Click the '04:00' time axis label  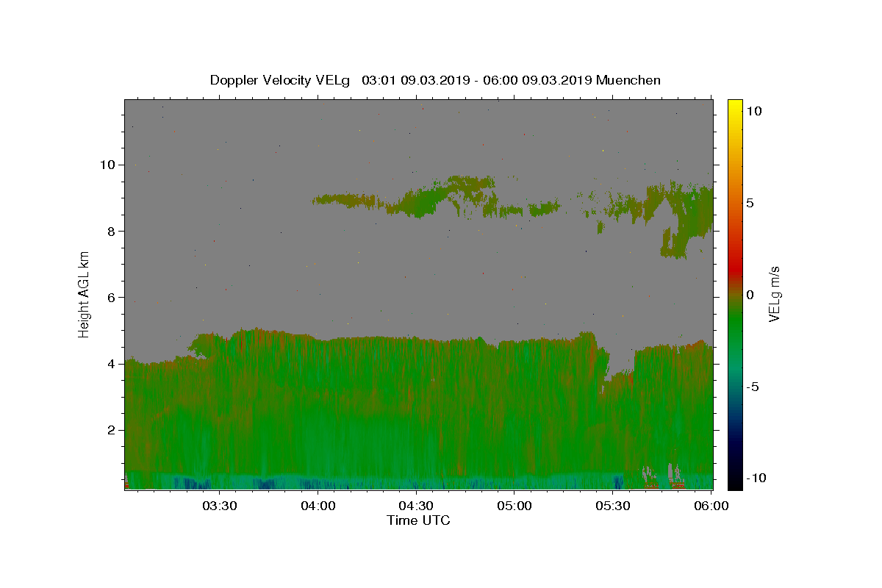pos(318,506)
